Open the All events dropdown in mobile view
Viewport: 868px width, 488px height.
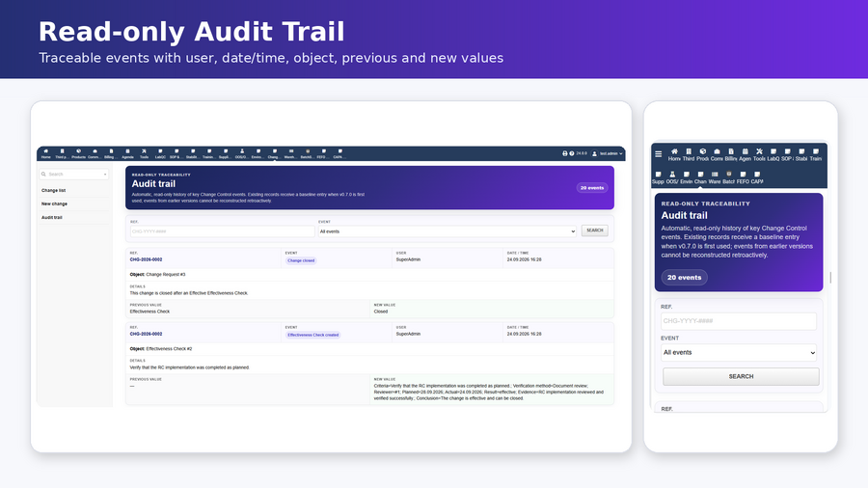(739, 352)
